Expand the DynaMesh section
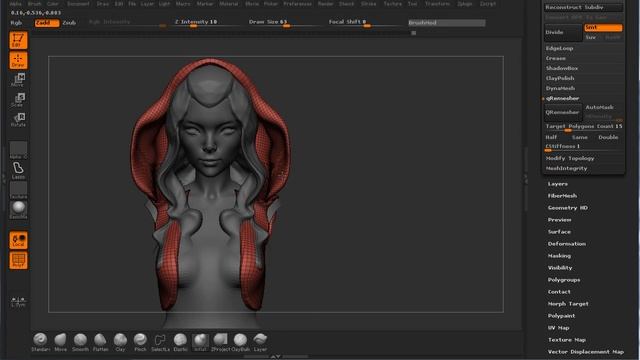This screenshot has width=640, height=360. [x=560, y=88]
